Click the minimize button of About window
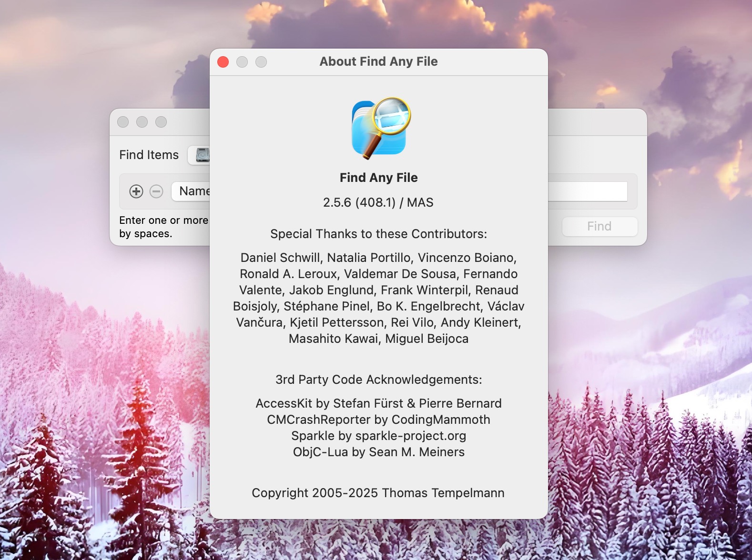 coord(242,62)
